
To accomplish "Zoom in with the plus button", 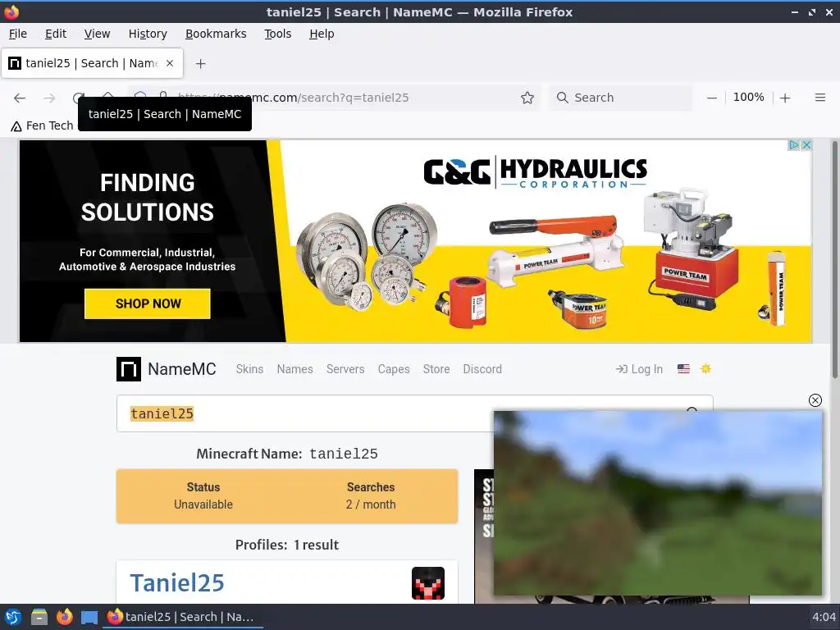I will tap(785, 98).
